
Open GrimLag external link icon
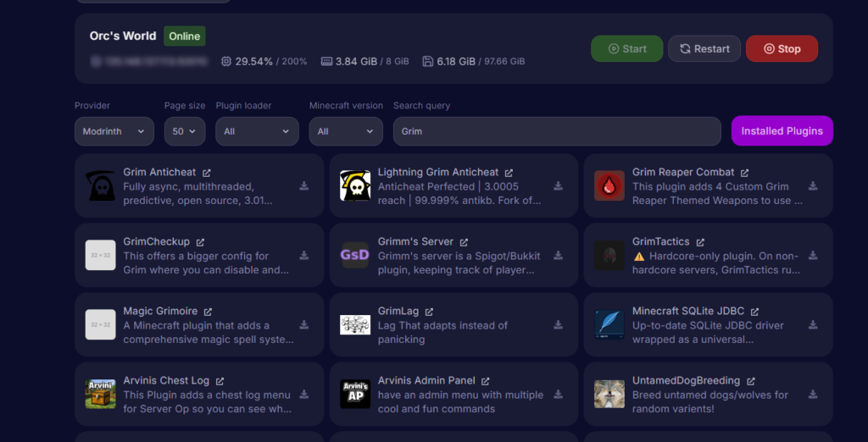click(429, 312)
